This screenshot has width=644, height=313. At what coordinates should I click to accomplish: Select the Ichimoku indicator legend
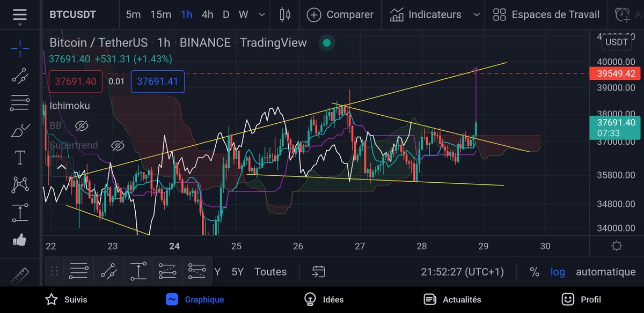pos(70,106)
